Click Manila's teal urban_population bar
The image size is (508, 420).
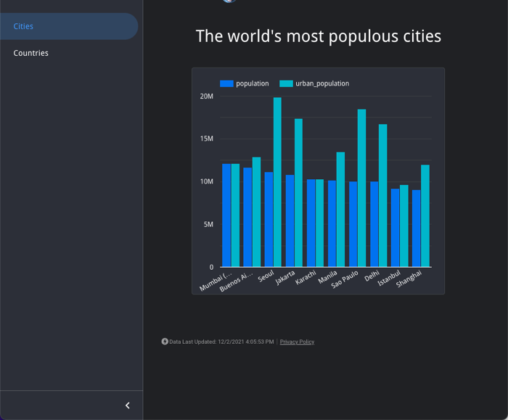coord(340,209)
